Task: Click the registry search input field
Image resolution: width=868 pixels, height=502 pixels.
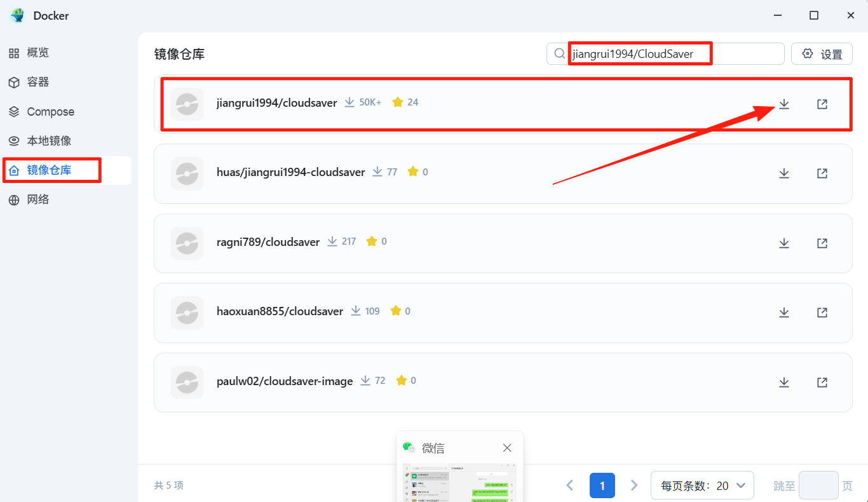Action: pos(665,54)
